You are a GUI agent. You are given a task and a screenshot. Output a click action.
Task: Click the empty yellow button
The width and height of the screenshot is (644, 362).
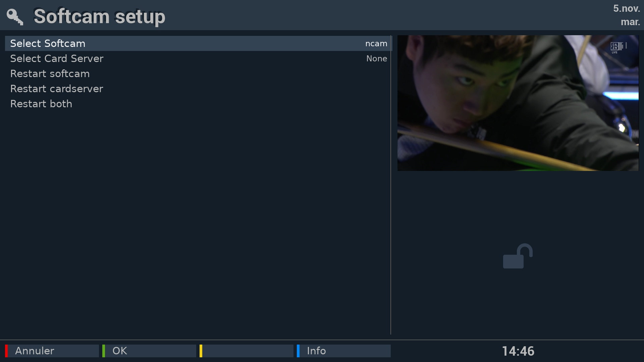click(x=247, y=351)
